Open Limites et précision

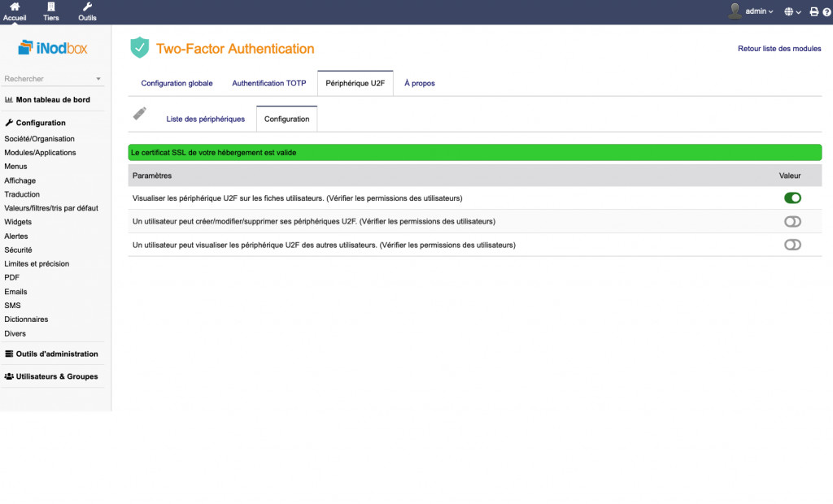click(x=37, y=264)
